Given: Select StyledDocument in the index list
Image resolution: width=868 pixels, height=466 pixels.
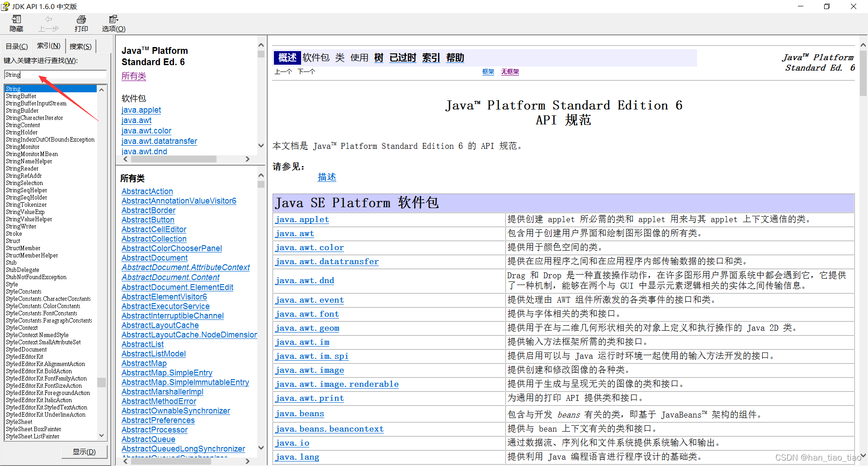Looking at the screenshot, I should (26, 349).
